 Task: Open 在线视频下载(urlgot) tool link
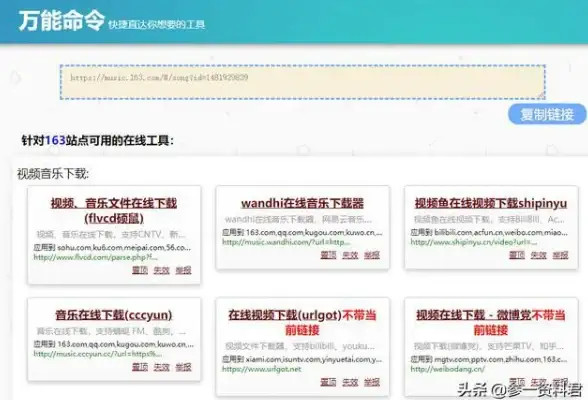285,315
